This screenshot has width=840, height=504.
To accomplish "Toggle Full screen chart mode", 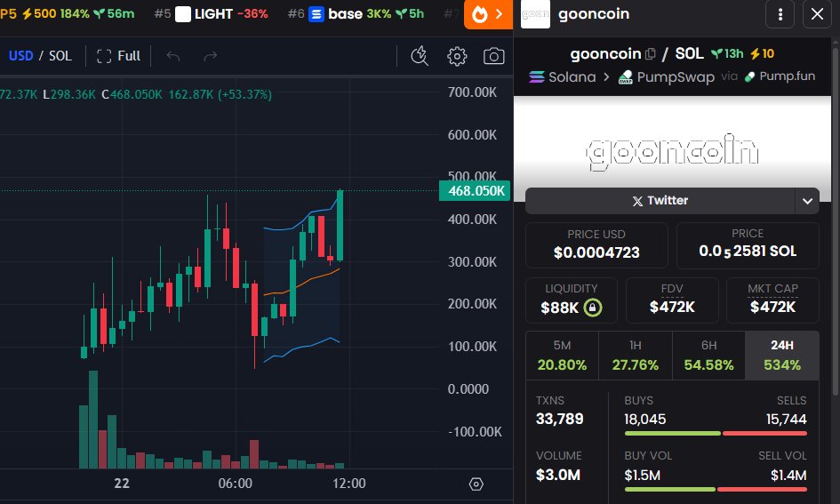I will pyautogui.click(x=118, y=56).
